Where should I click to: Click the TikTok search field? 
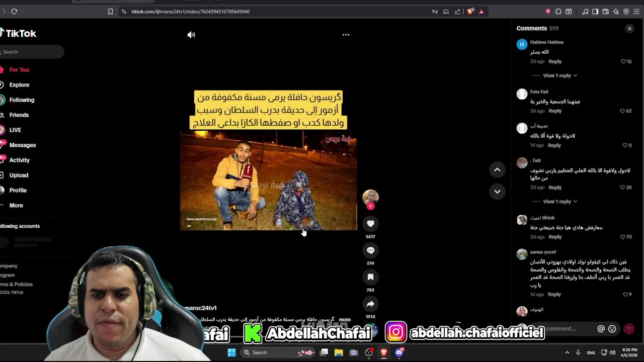(32, 52)
